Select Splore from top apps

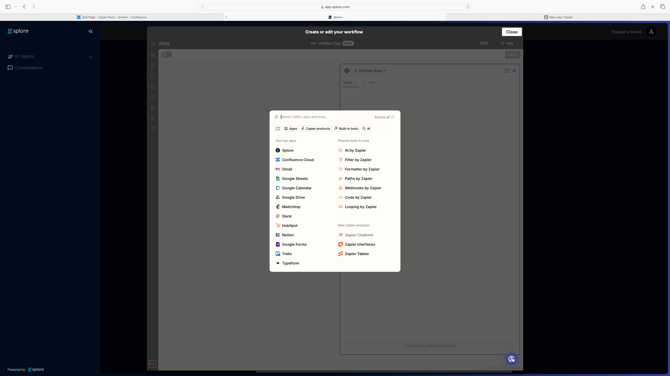(x=285, y=150)
